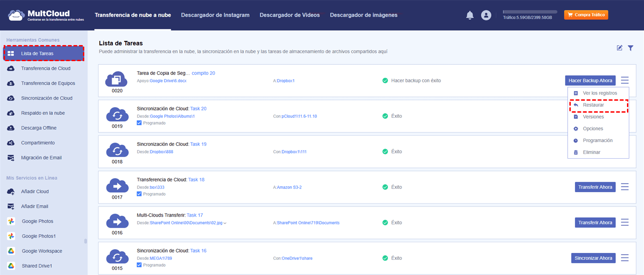The width and height of the screenshot is (644, 275).
Task: Click the Compartimiento share icon
Action: point(11,143)
